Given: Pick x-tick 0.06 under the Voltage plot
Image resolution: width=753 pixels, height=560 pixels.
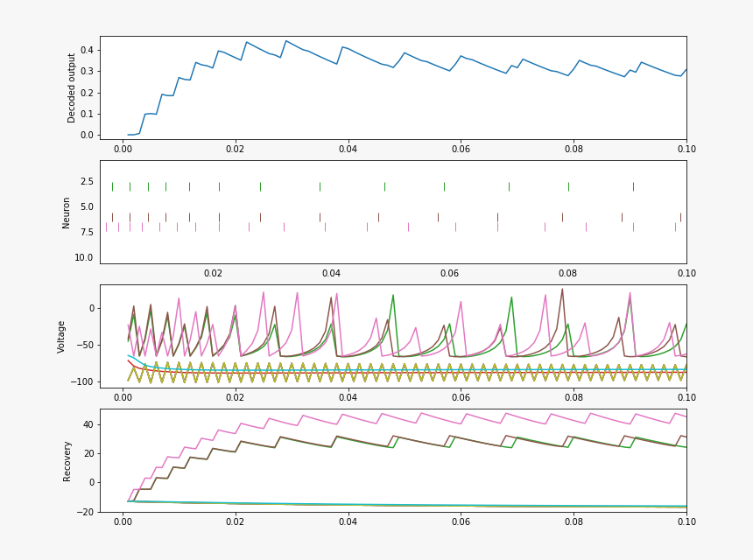Looking at the screenshot, I should point(461,398).
